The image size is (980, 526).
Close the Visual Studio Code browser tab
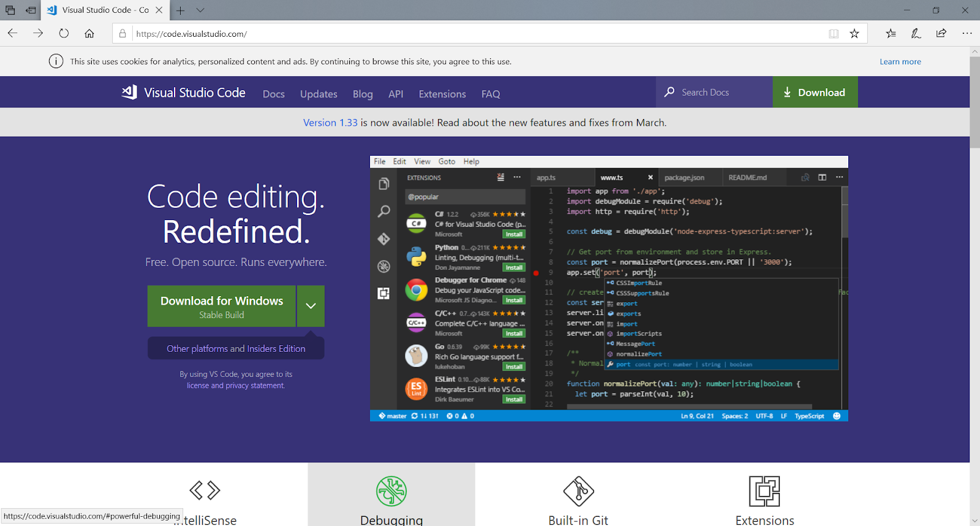tap(159, 10)
